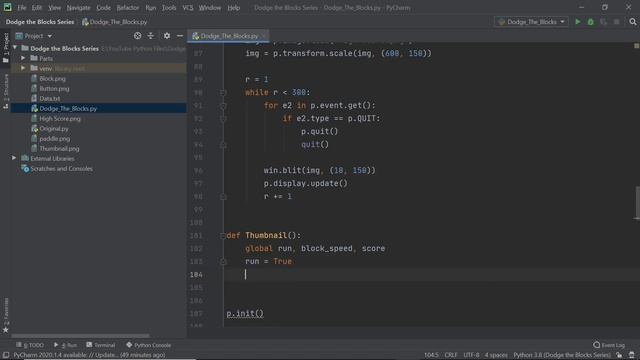Open the Event Log

pyautogui.click(x=609, y=345)
